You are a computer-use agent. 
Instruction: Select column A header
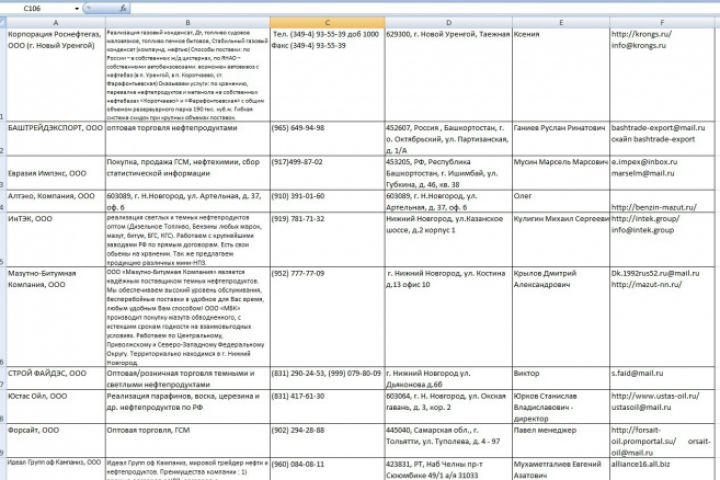click(56, 23)
